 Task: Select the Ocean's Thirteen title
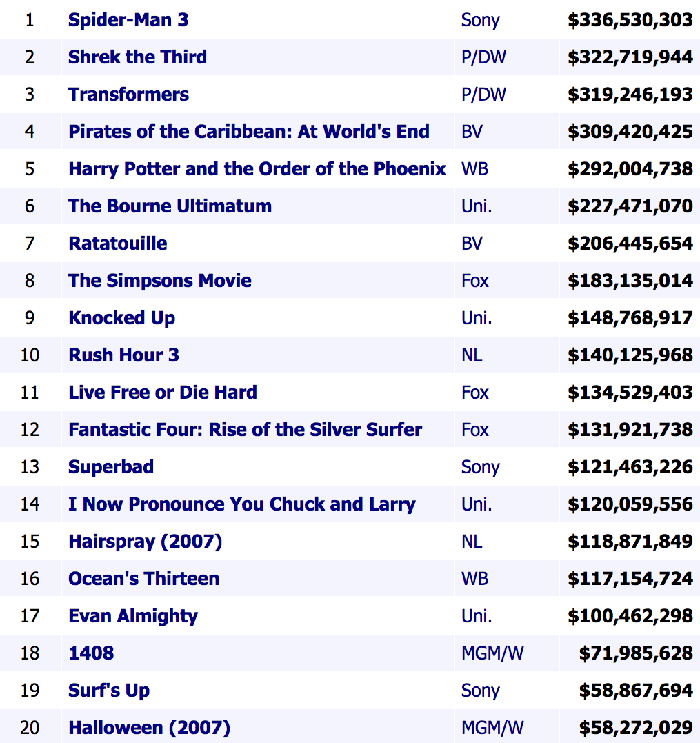click(143, 579)
